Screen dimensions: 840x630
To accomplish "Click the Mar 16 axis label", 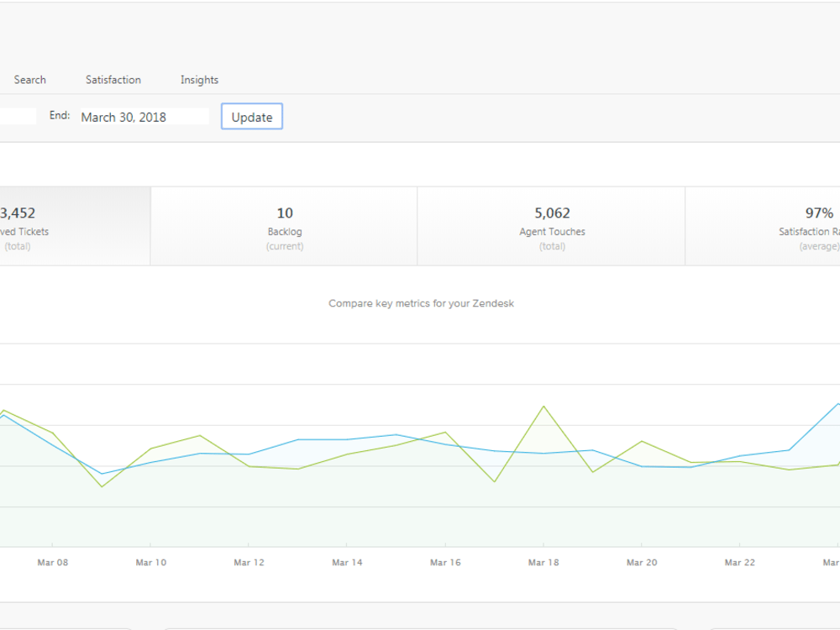I will 445,563.
